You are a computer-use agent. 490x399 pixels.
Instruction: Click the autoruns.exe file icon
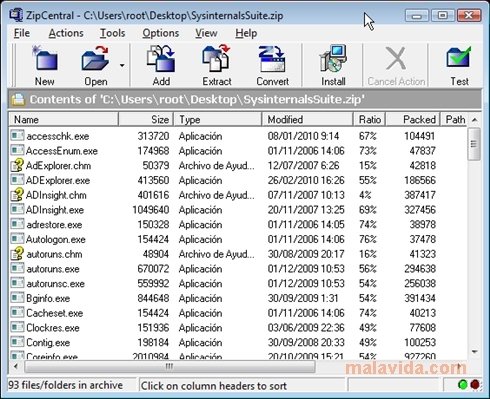[x=17, y=268]
